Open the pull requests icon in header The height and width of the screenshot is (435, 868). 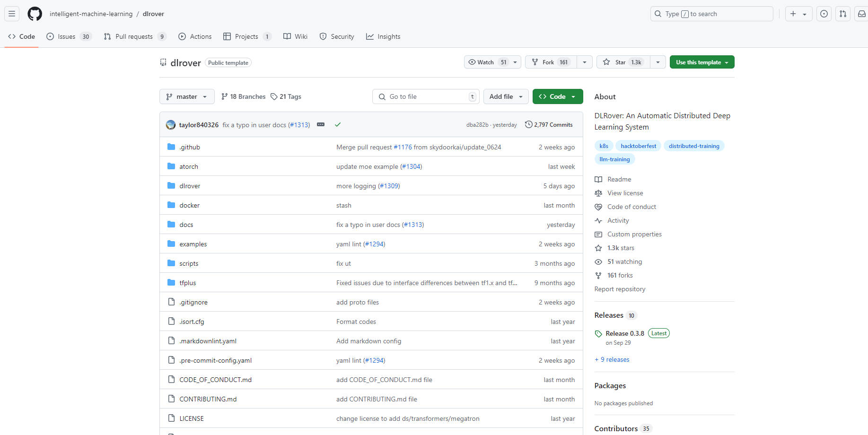click(842, 14)
